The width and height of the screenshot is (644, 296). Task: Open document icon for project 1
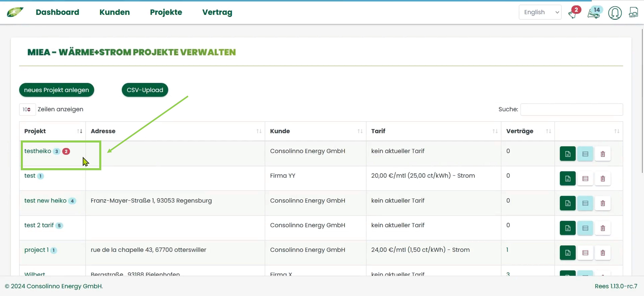(567, 252)
